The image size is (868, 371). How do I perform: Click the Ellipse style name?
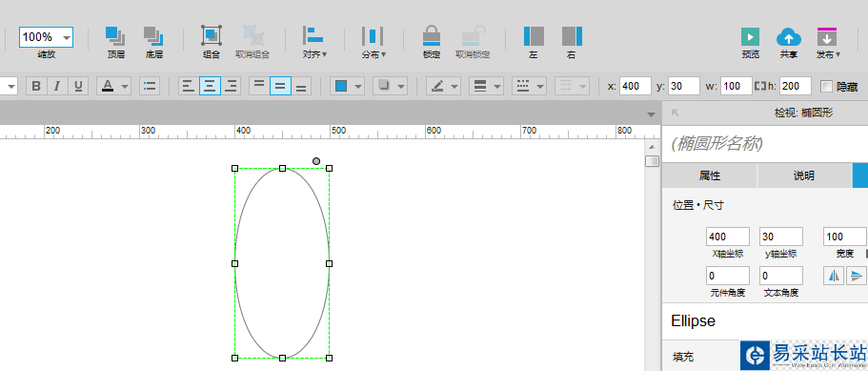(x=693, y=320)
